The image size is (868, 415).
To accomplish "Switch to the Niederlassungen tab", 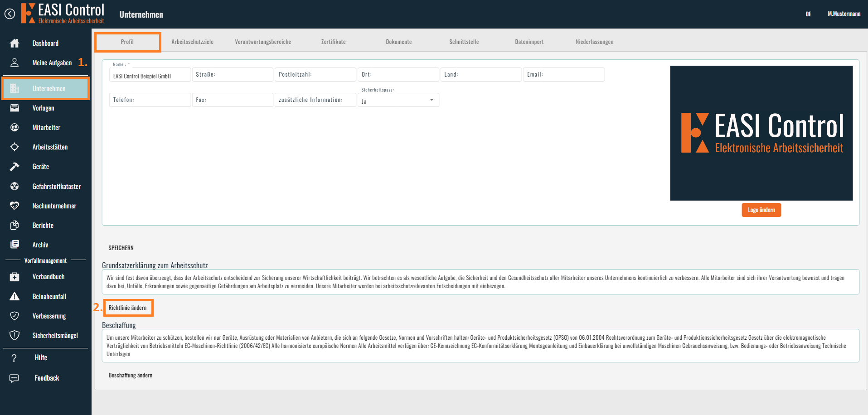I will click(x=595, y=42).
